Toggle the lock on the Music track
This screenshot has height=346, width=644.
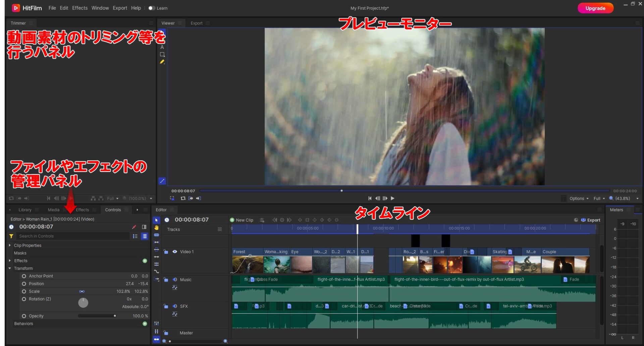pyautogui.click(x=165, y=279)
